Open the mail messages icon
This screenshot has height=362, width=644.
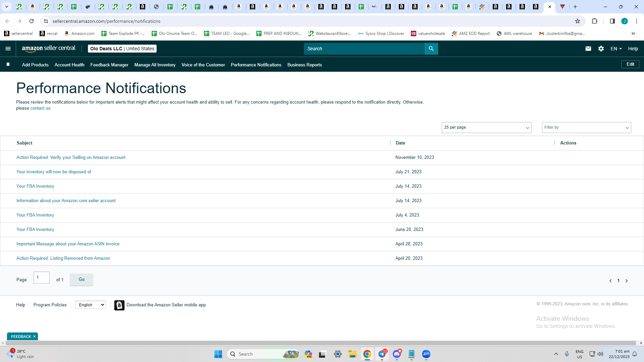point(588,49)
